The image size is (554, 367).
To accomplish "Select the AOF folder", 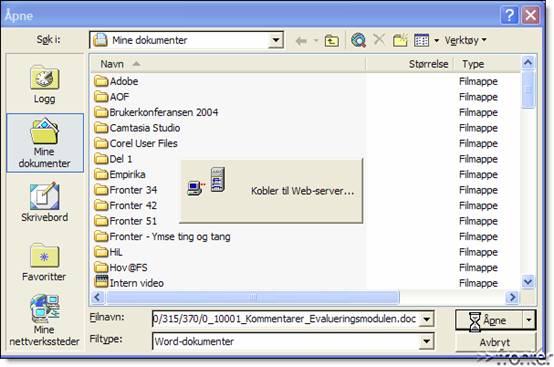I will click(x=112, y=97).
